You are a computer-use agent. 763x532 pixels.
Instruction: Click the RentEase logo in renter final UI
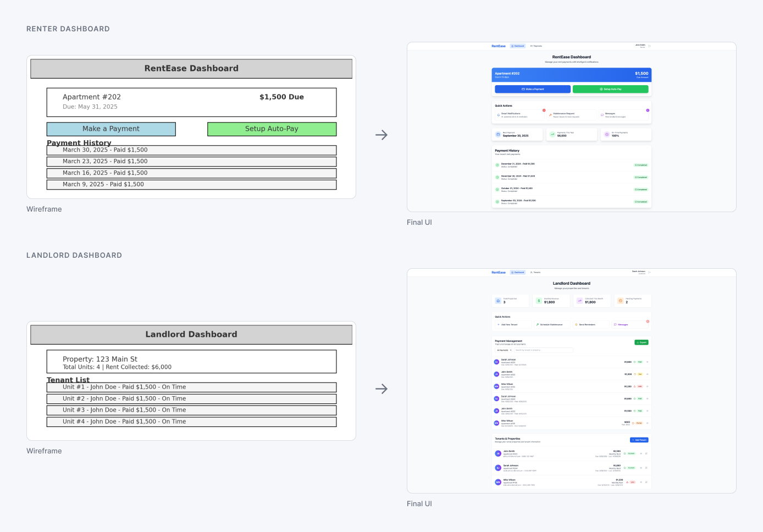(499, 46)
